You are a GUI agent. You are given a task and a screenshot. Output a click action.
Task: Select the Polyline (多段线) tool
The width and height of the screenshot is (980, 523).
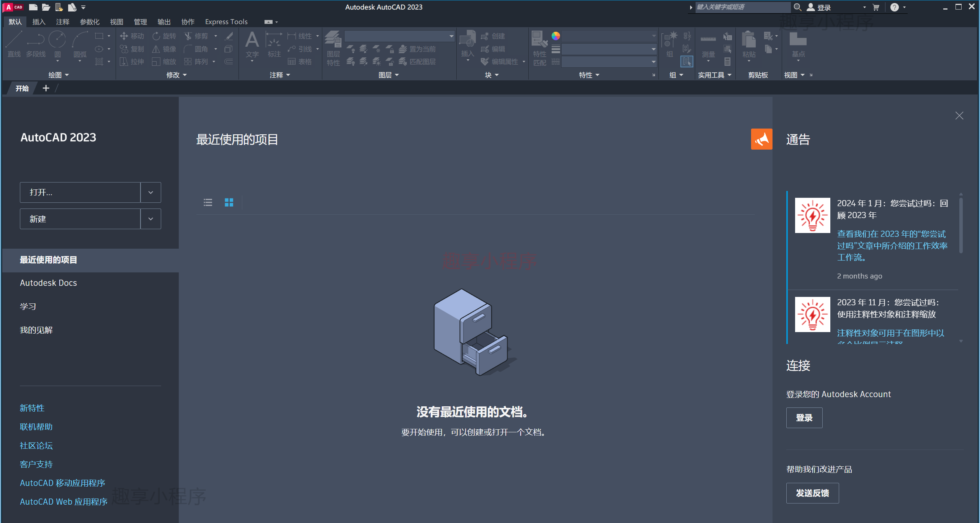[36, 44]
